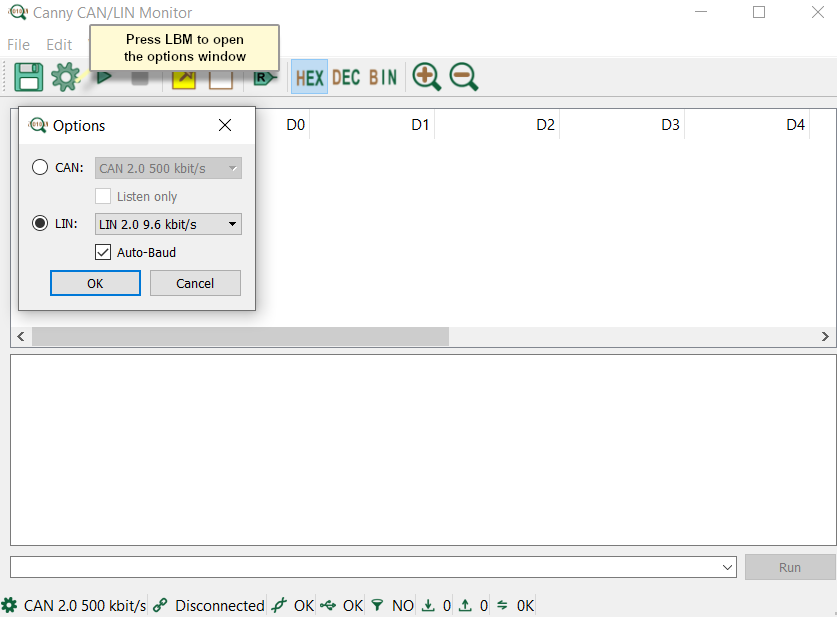Open the File menu
The height and width of the screenshot is (617, 837).
[x=18, y=45]
